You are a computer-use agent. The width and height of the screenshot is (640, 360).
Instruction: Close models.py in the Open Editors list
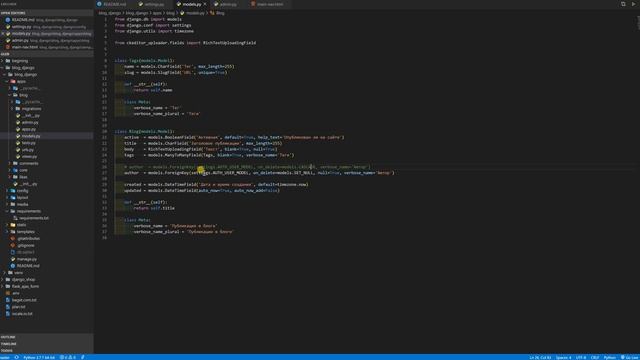click(x=3, y=33)
